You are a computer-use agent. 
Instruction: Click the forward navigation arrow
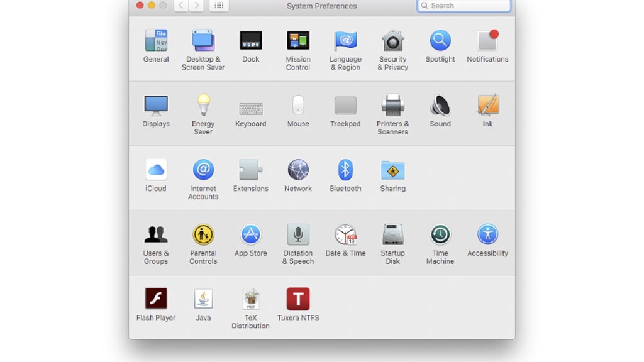tap(197, 6)
